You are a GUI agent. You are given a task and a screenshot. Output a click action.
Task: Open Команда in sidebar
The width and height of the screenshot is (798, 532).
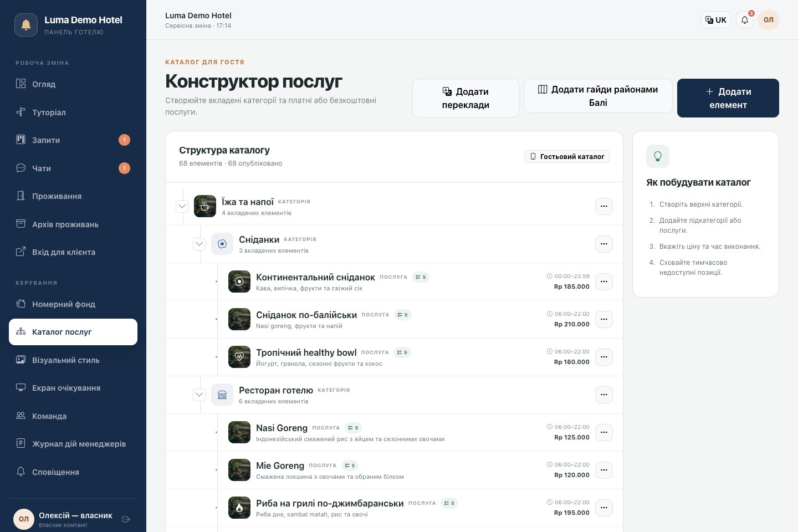(x=73, y=416)
